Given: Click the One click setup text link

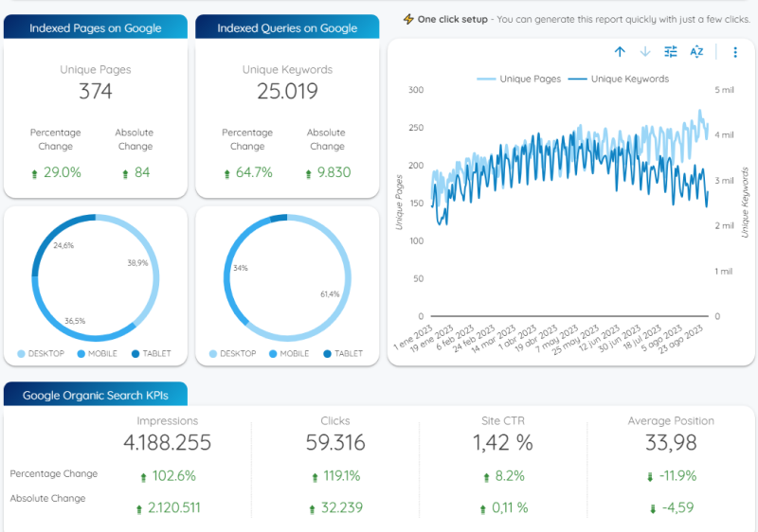Looking at the screenshot, I should tap(453, 19).
